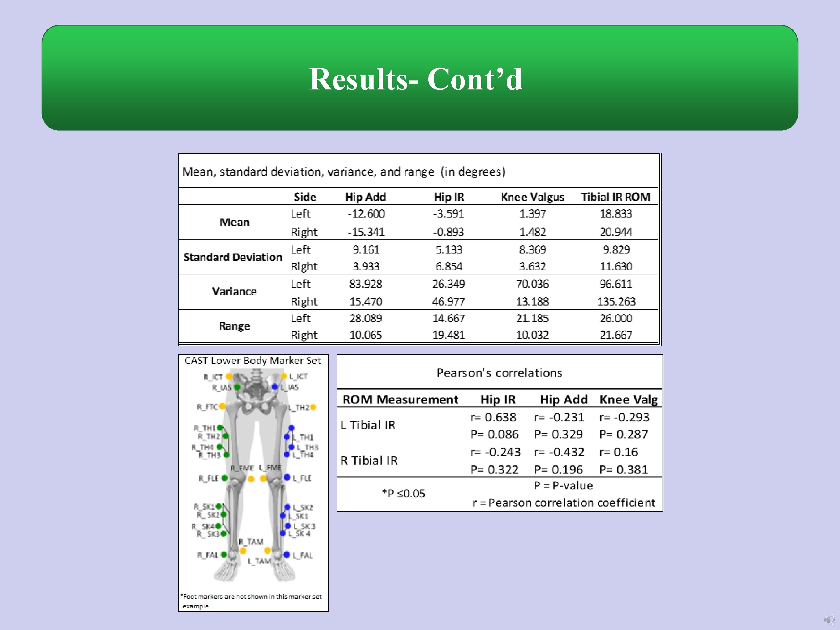Screen dimensions: 840x630
Task: Click the yellow R_FTC marker dot
Action: coord(222,406)
